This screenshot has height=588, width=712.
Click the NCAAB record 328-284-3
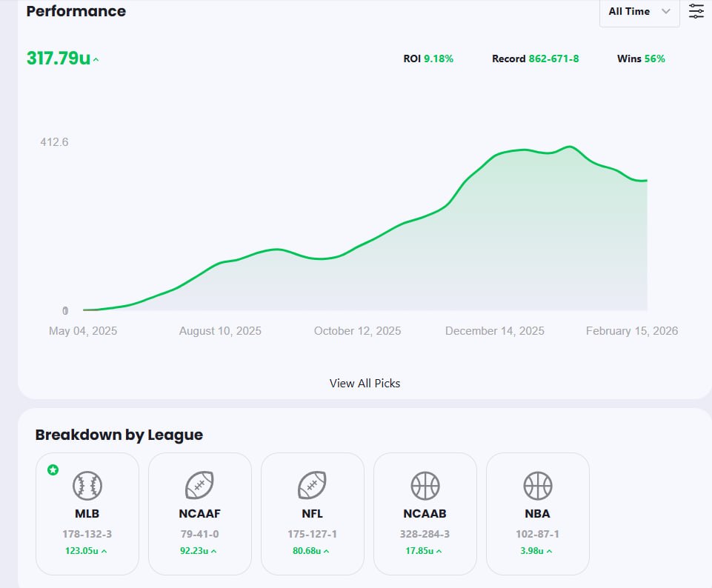[425, 534]
